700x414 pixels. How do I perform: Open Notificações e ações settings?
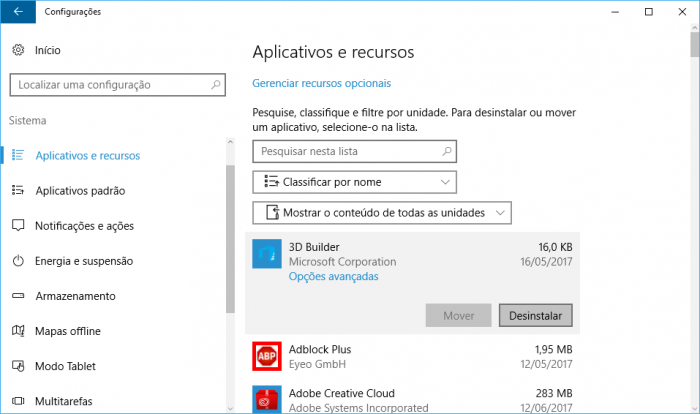tap(84, 226)
